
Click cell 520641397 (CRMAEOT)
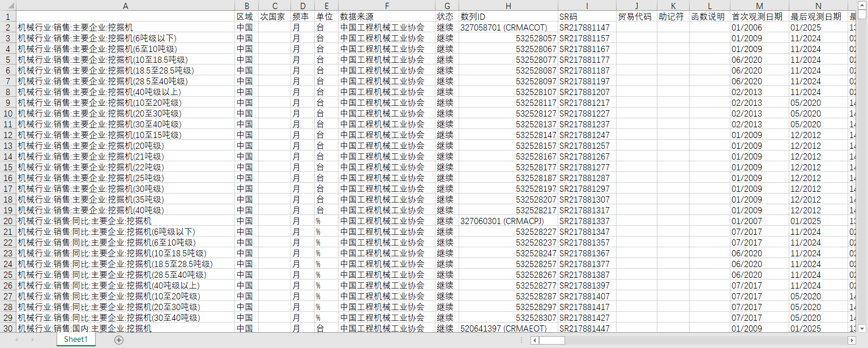(x=508, y=328)
